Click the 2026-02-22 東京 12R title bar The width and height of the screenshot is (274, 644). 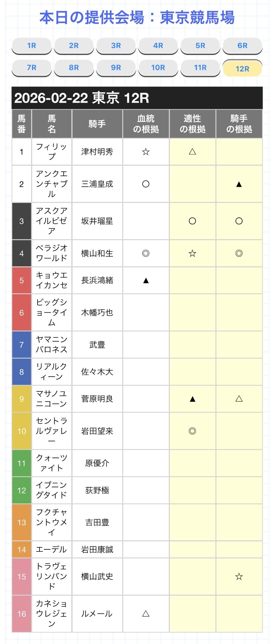tap(137, 98)
